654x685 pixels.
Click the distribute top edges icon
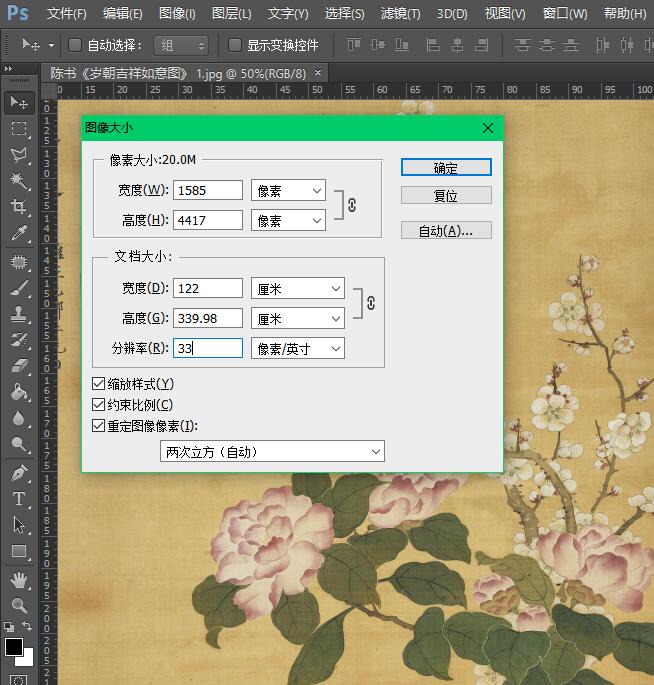pos(522,45)
